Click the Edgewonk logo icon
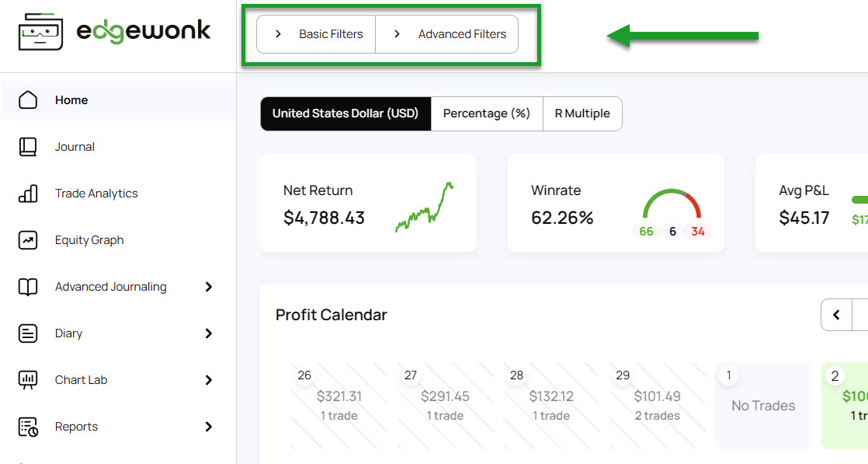This screenshot has height=464, width=868. [40, 31]
